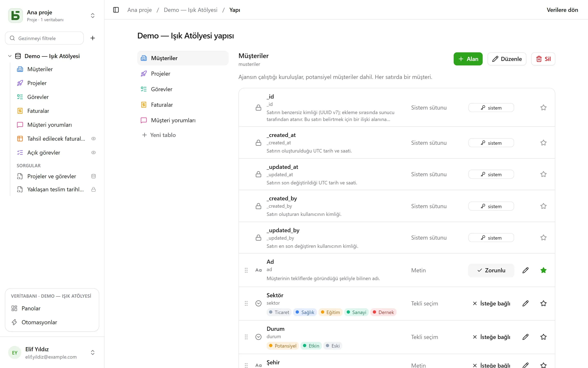Screen dimensions: 588x368
Task: Open edit pencil for Sektör field
Action: pyautogui.click(x=526, y=303)
